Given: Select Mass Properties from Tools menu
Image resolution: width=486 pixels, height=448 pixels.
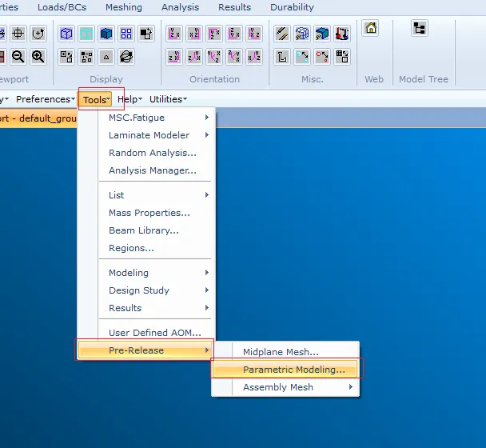Looking at the screenshot, I should pos(149,213).
